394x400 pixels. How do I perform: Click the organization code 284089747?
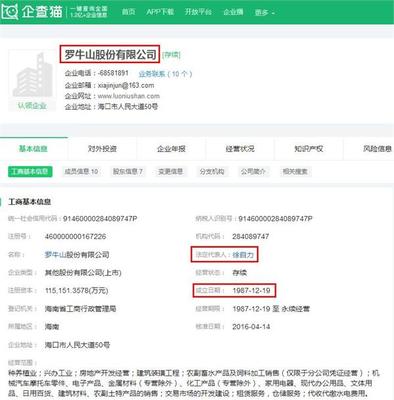[251, 237]
